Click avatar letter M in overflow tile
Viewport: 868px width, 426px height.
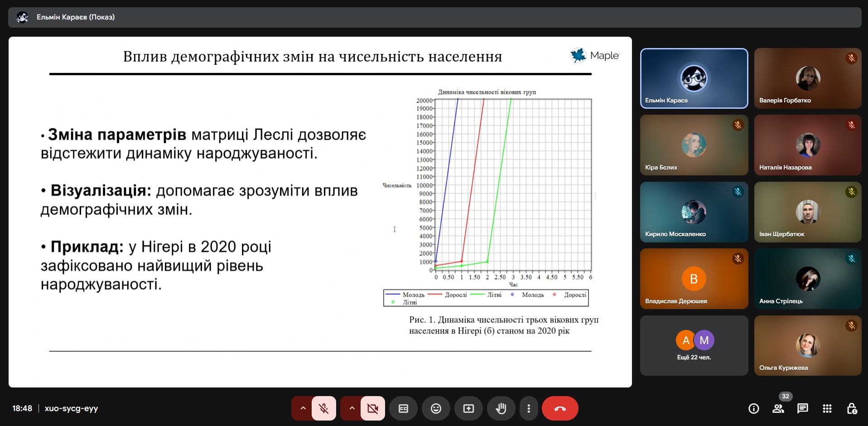[704, 340]
